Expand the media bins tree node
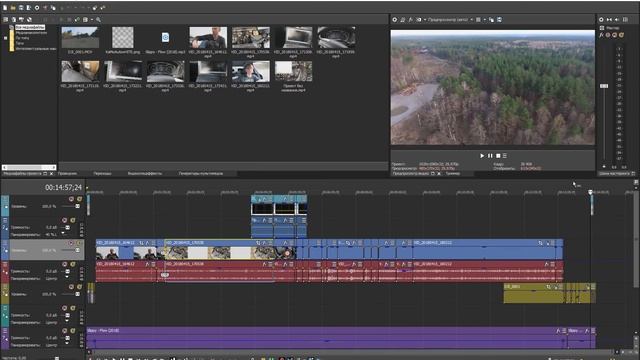This screenshot has width=640, height=360. [5, 38]
